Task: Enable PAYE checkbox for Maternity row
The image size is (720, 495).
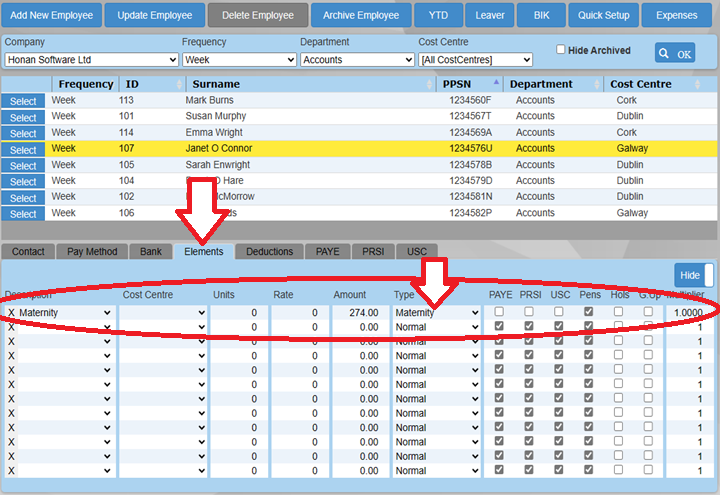Action: point(499,313)
